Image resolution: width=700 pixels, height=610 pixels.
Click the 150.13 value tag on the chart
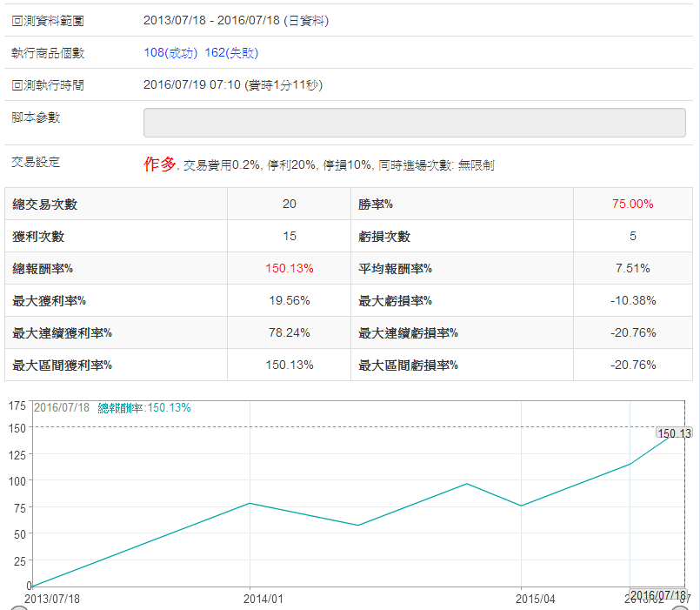coord(674,433)
